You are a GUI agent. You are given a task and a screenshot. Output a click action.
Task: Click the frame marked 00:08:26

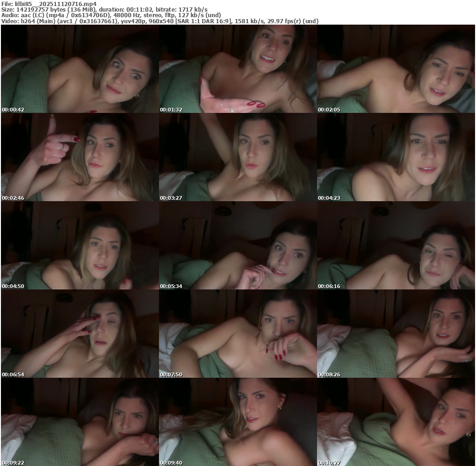click(x=396, y=334)
